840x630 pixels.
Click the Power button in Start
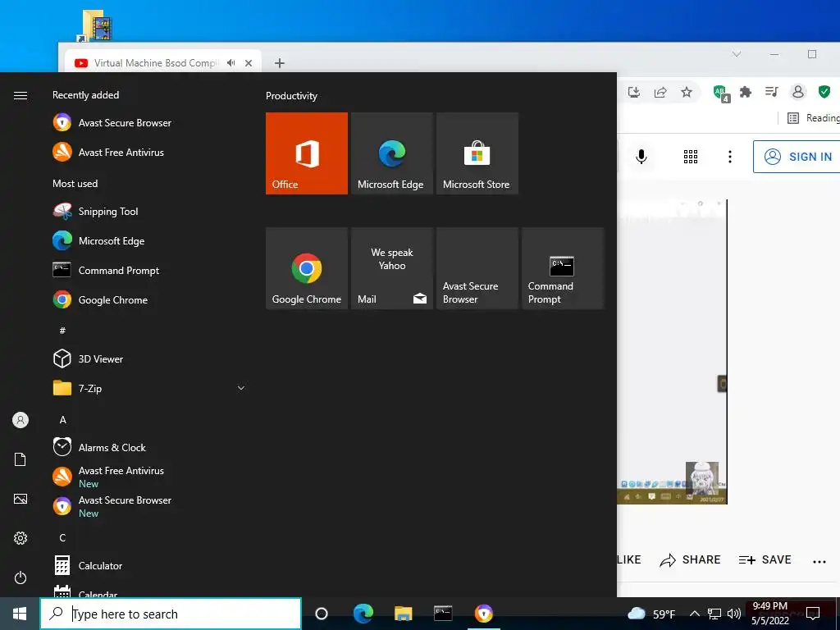21,577
